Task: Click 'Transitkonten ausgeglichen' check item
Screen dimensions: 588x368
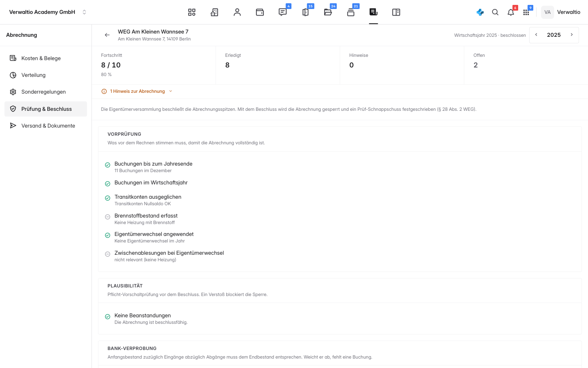Action: (148, 197)
